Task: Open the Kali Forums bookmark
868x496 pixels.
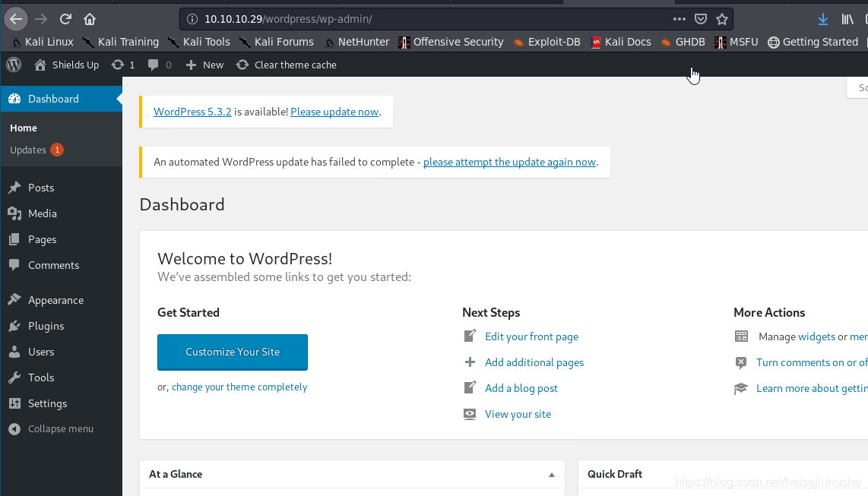Action: pyautogui.click(x=276, y=42)
